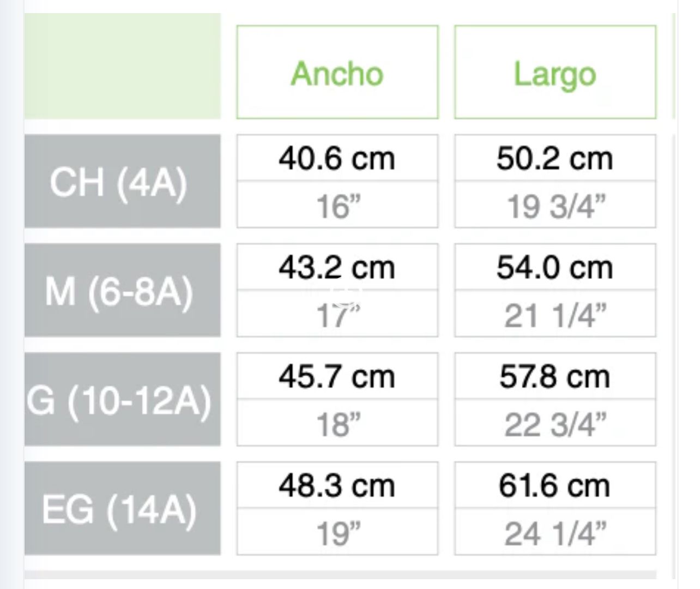Click the 16" width value
The height and width of the screenshot is (589, 700).
pyautogui.click(x=337, y=206)
